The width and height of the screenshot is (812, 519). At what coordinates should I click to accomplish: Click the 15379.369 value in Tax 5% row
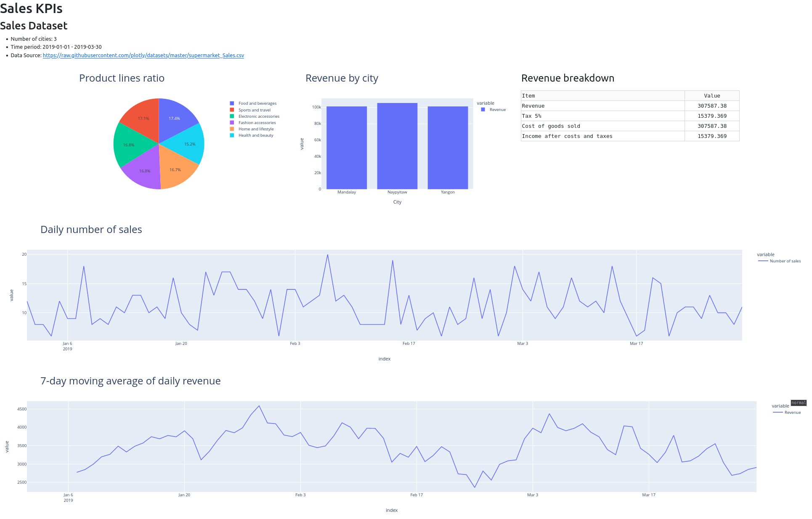712,116
